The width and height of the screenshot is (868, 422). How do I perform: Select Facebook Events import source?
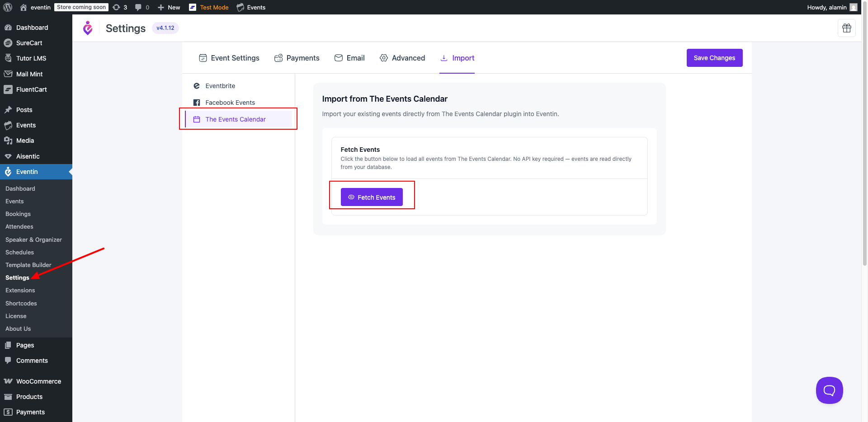pos(238,103)
